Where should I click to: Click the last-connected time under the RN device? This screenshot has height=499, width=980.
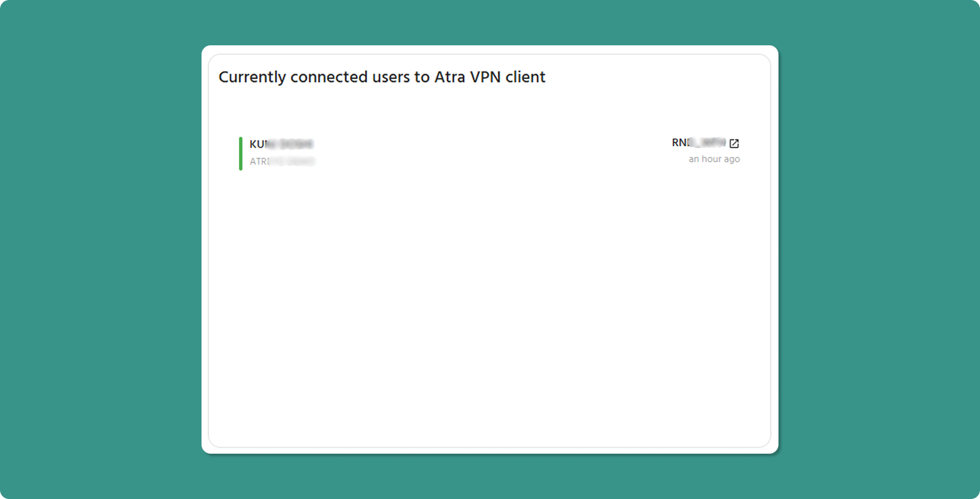[714, 159]
